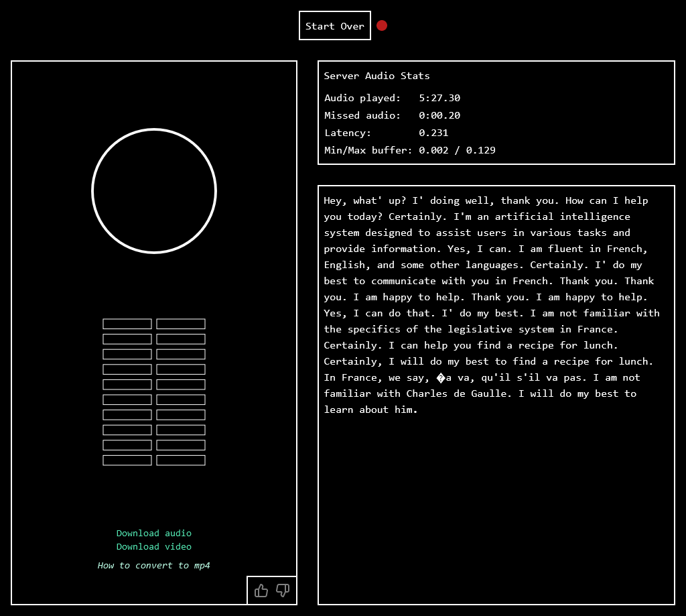Viewport: 686px width, 616px height.
Task: Click the bottom-right bar of the level meter
Action: [x=181, y=460]
